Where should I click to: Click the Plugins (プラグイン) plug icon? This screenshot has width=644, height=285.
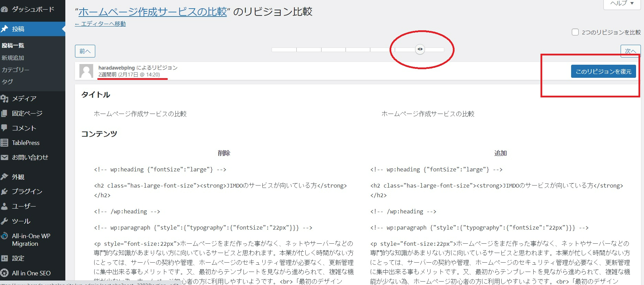coord(4,191)
